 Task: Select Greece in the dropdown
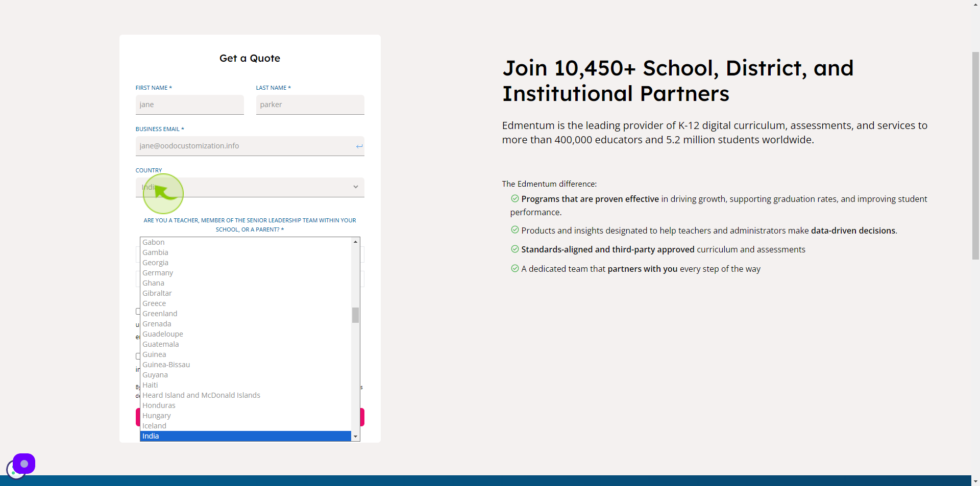[x=246, y=303]
